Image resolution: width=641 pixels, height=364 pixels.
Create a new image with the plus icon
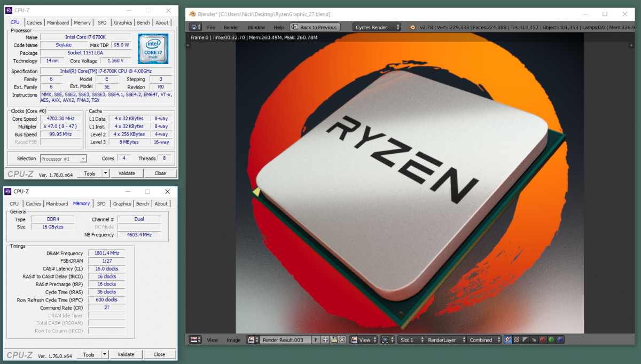pyautogui.click(x=325, y=340)
